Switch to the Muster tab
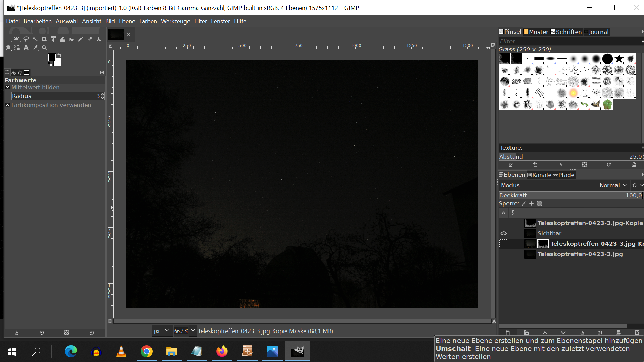 tap(536, 32)
